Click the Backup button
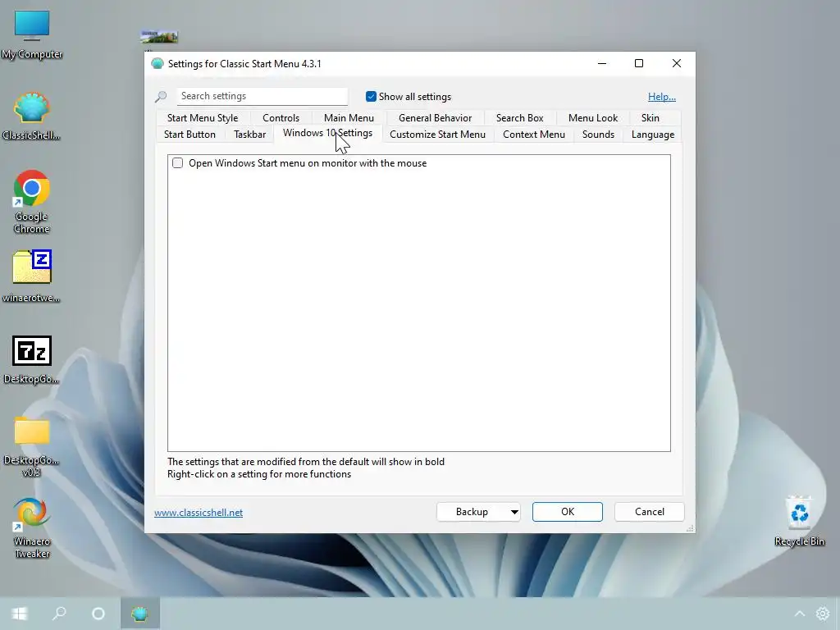The height and width of the screenshot is (630, 840). [472, 512]
